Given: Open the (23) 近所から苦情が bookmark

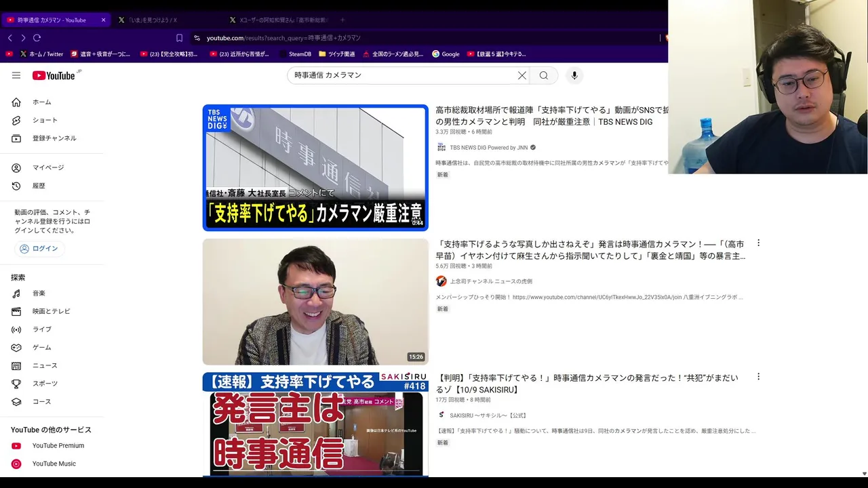Looking at the screenshot, I should (x=239, y=54).
